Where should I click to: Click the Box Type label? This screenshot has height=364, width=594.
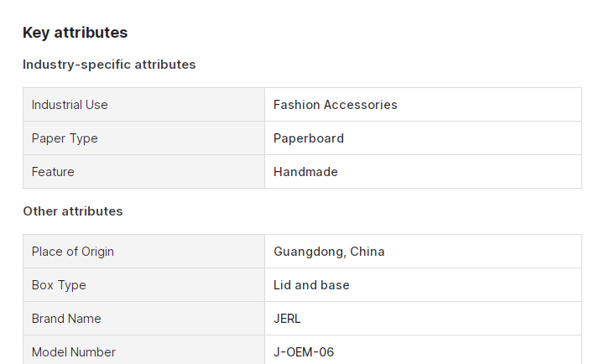59,285
